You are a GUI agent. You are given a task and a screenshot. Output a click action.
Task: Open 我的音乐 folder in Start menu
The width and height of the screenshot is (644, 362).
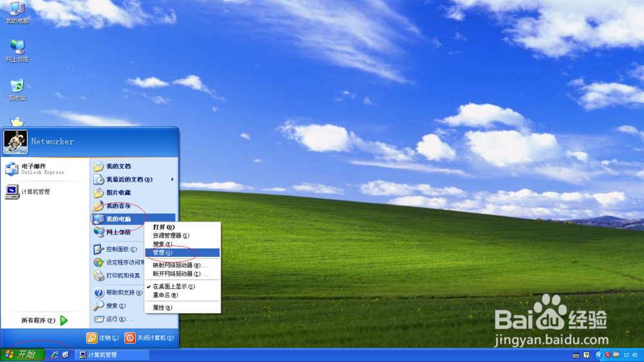coord(134,206)
